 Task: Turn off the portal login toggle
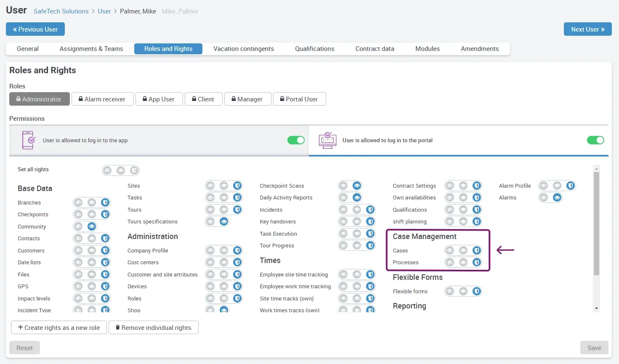[x=595, y=140]
